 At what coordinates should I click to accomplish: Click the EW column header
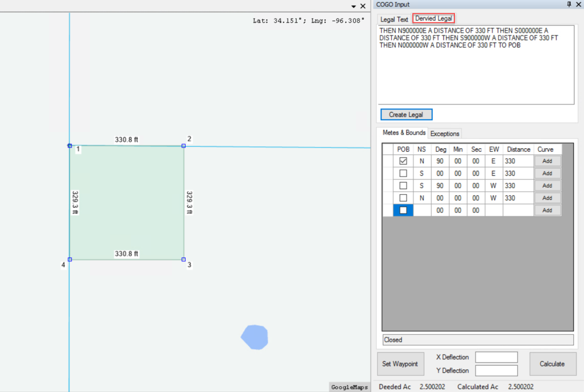coord(494,149)
